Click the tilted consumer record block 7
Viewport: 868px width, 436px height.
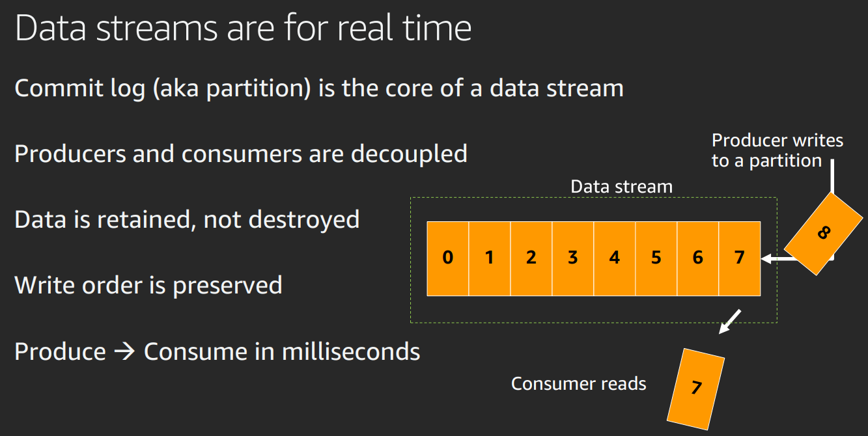click(x=696, y=387)
